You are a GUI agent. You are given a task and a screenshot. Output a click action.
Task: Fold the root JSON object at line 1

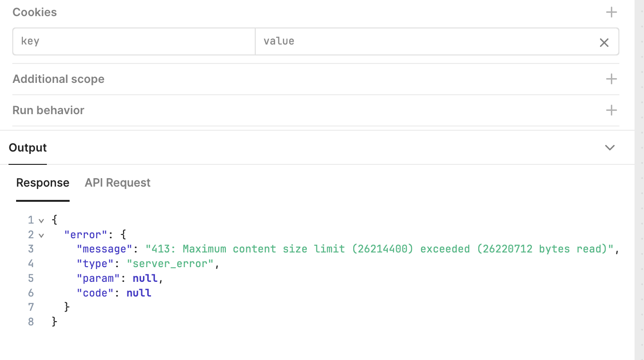coord(41,221)
